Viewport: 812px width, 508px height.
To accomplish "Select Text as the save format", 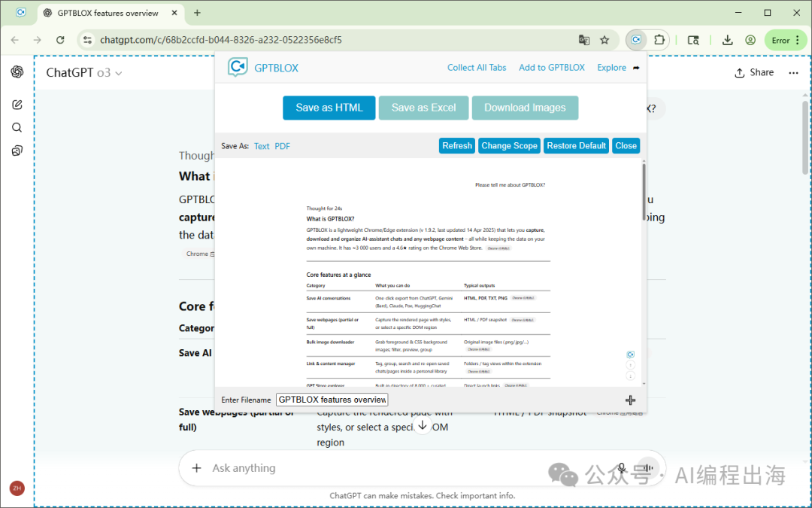I will click(262, 146).
